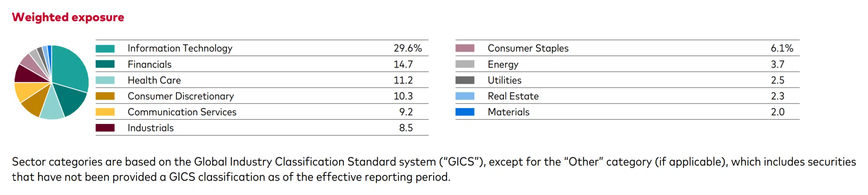The height and width of the screenshot is (195, 868).
Task: Click the Real Estate label
Action: [x=513, y=96]
